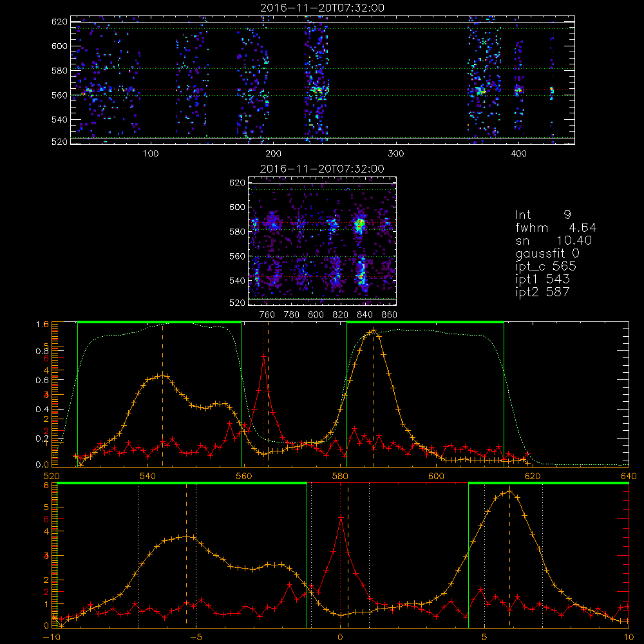Click white y-axis label 0.2 on third plot

[42, 438]
